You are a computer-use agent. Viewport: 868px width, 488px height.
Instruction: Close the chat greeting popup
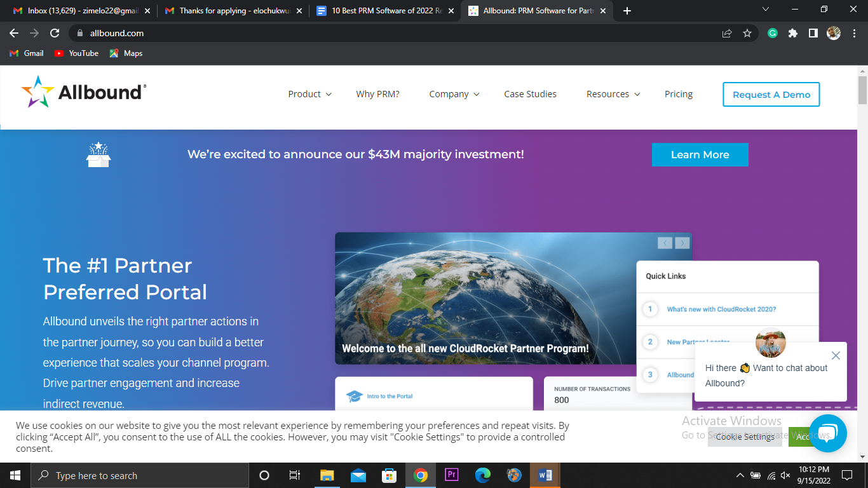836,356
